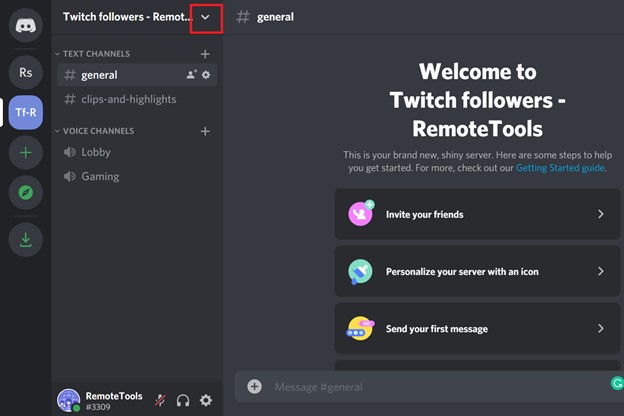Click RemoteTools #3309 username text
Image resolution: width=624 pixels, height=416 pixels.
coord(114,401)
